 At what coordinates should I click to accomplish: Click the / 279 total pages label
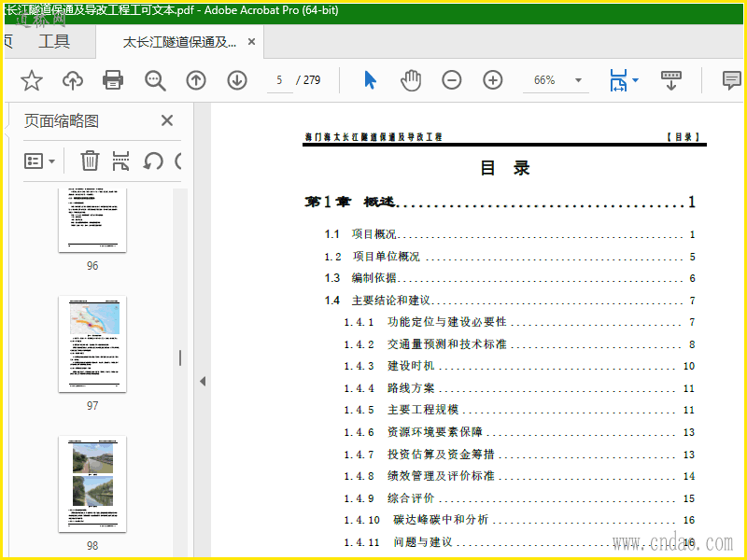[308, 80]
